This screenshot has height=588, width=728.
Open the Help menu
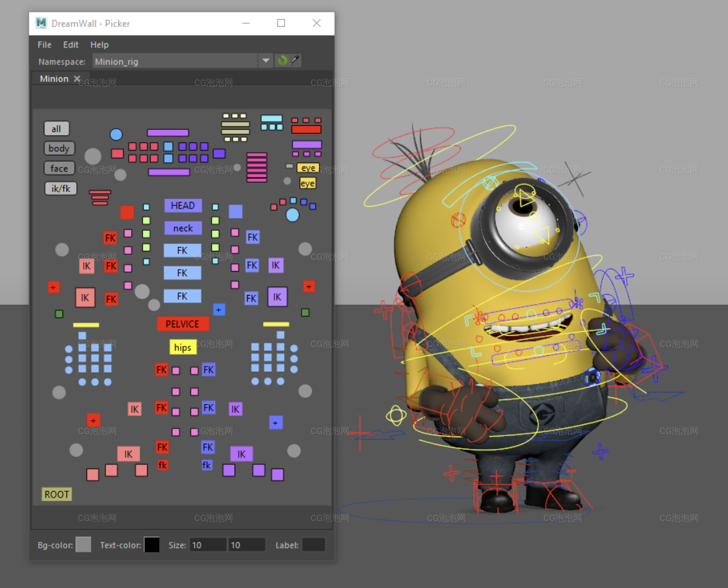(x=99, y=45)
